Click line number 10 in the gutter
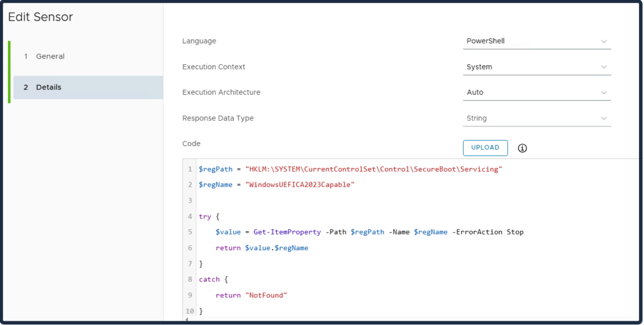 point(190,311)
